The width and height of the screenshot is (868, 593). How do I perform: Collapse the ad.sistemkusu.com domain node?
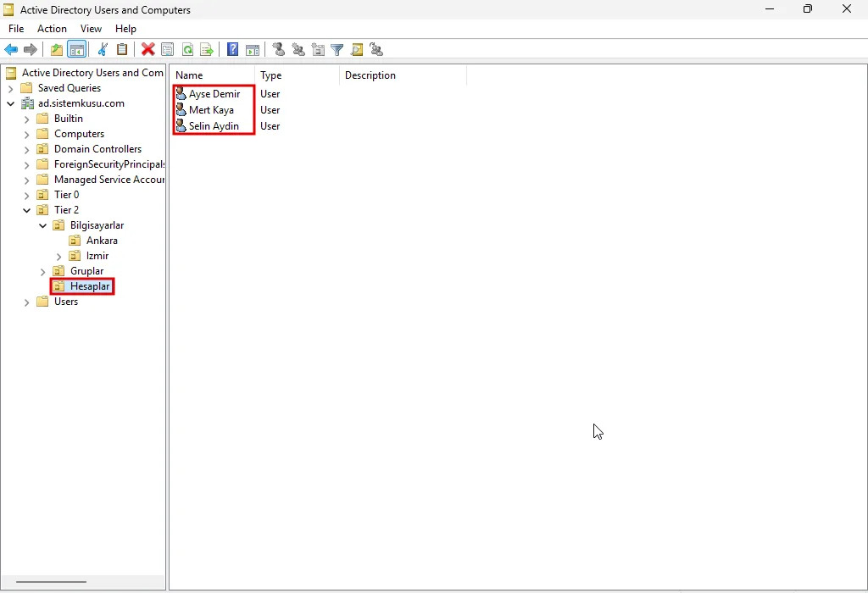click(10, 103)
